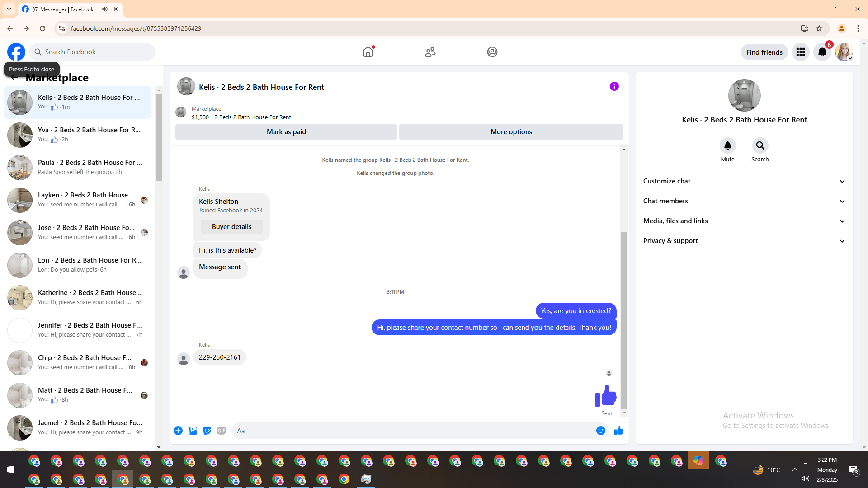Screen dimensions: 868x488
Task: Click the phone number message 229-250-2161
Action: point(220,357)
